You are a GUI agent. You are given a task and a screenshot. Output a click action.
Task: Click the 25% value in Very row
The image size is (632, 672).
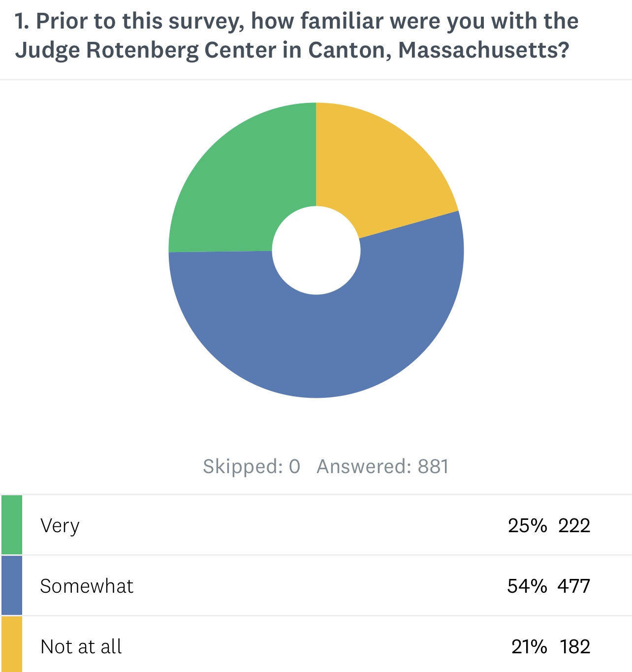(527, 526)
